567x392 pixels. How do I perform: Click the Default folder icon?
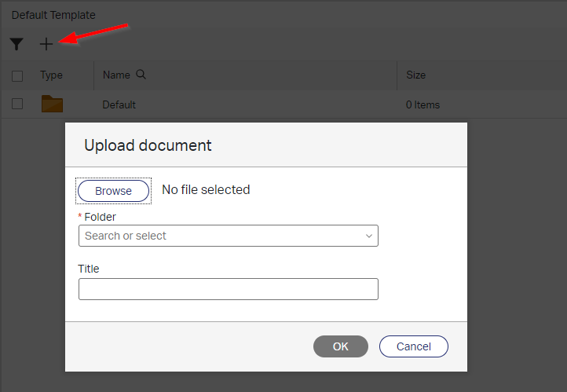(x=52, y=104)
